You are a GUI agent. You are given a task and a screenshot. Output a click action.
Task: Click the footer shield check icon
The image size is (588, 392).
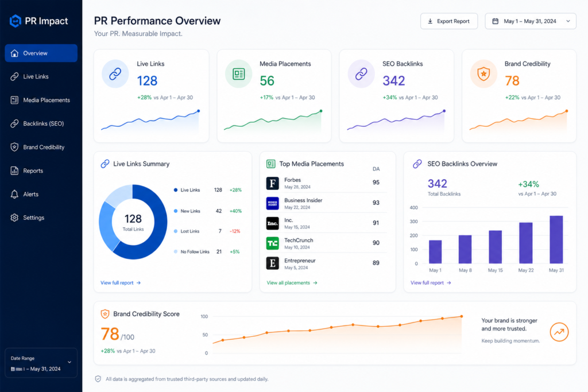coord(98,379)
